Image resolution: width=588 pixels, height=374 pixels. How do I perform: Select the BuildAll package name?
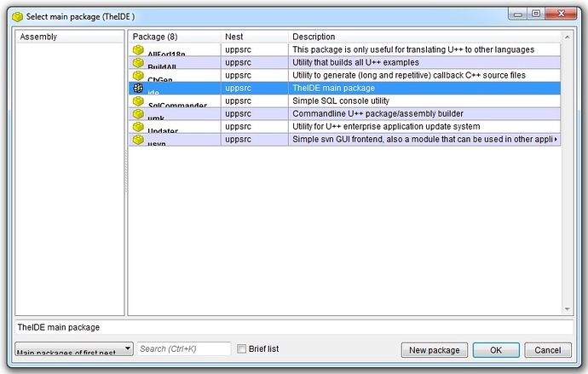pos(162,66)
